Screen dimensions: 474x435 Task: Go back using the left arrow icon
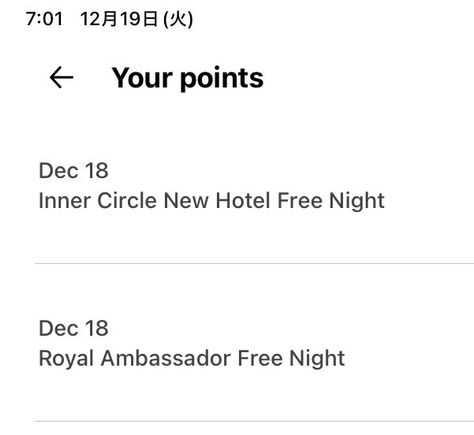[61, 77]
